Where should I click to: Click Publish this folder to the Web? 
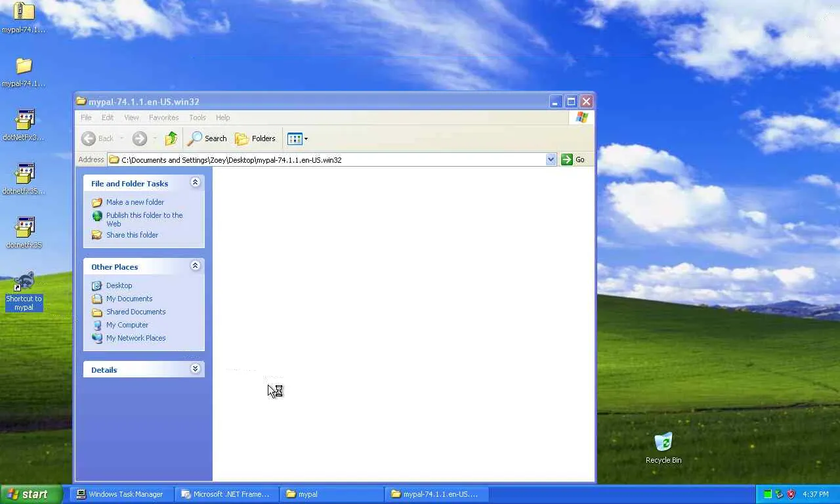(x=144, y=219)
